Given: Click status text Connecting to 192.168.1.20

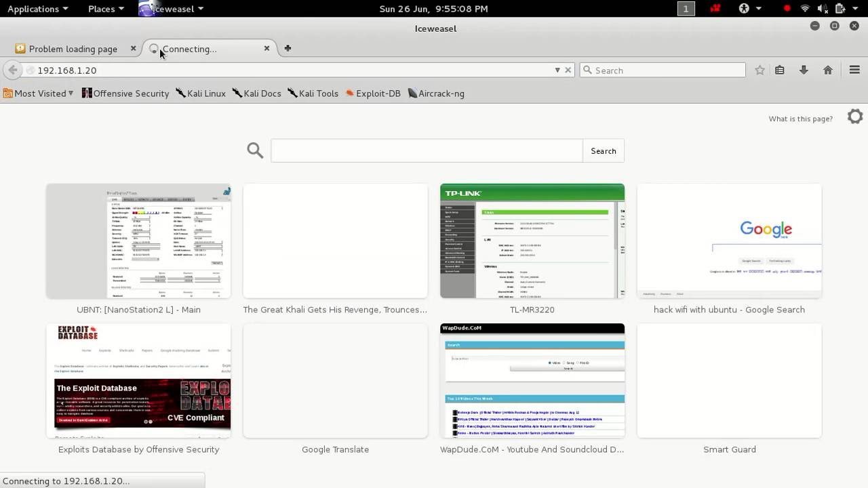Looking at the screenshot, I should coord(66,481).
